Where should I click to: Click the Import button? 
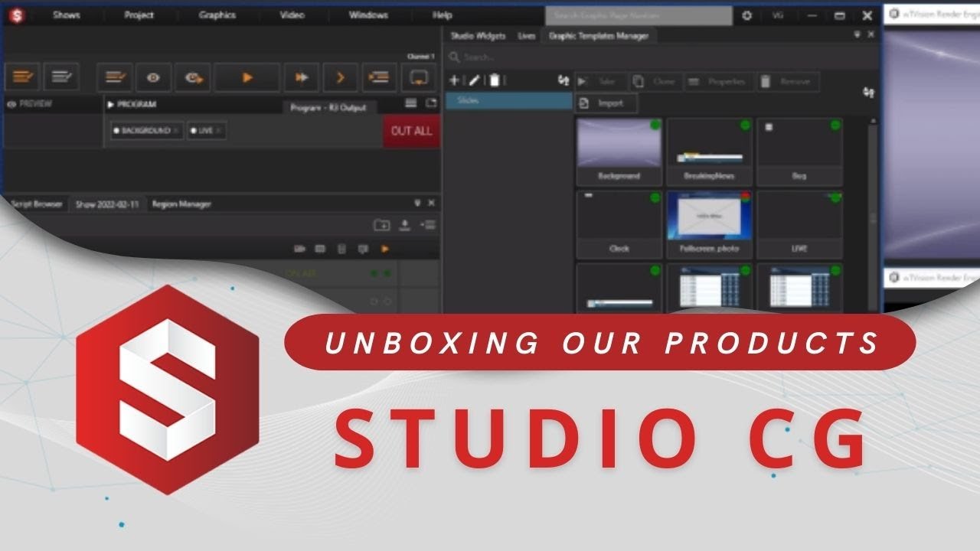(606, 103)
